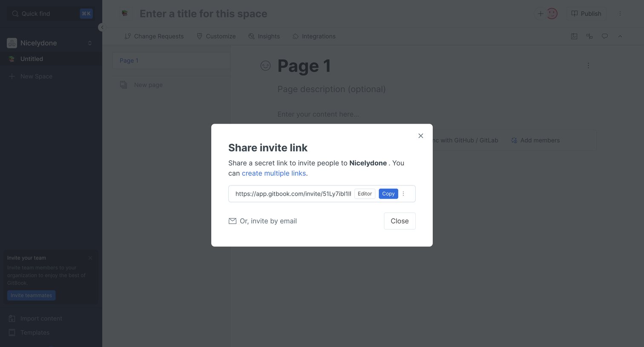The image size is (644, 347).
Task: Edit the space title field
Action: pyautogui.click(x=204, y=14)
